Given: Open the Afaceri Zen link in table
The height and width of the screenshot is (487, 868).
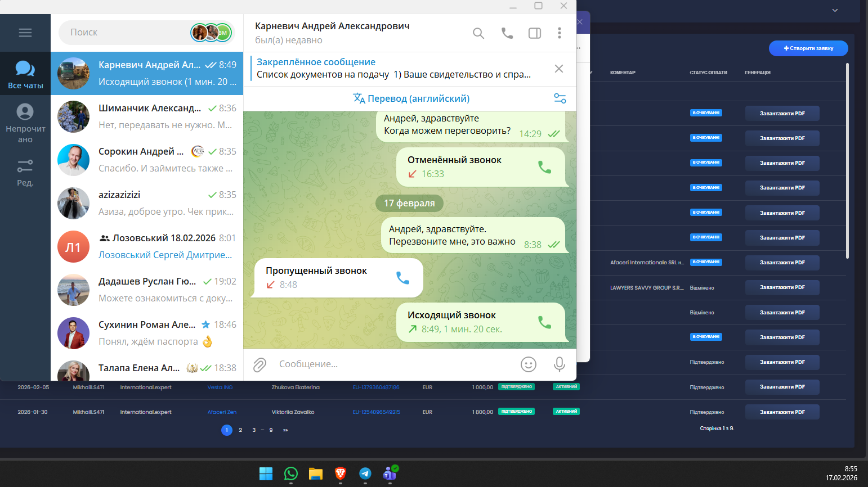Looking at the screenshot, I should click(222, 412).
